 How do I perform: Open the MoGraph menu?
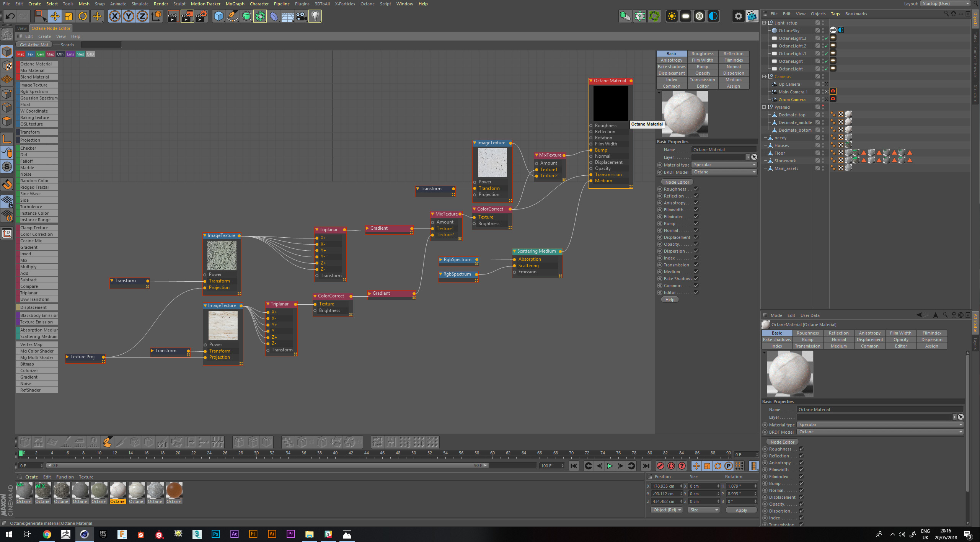[235, 4]
